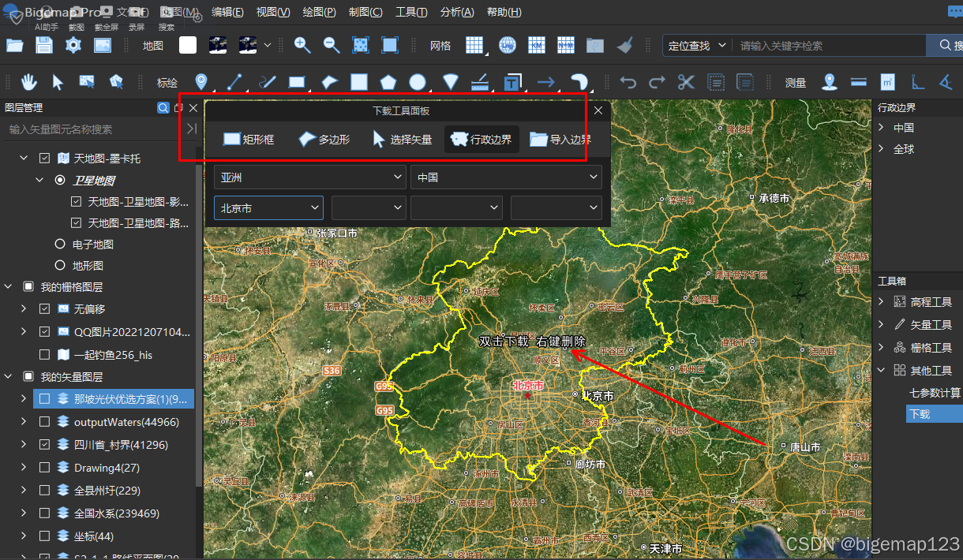The height and width of the screenshot is (560, 963).
Task: Click the grid lines icon beside 网格
Action: 474,45
